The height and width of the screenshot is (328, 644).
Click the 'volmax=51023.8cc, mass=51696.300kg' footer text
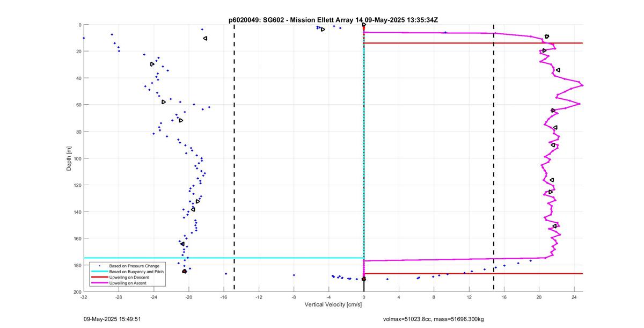[433, 319]
